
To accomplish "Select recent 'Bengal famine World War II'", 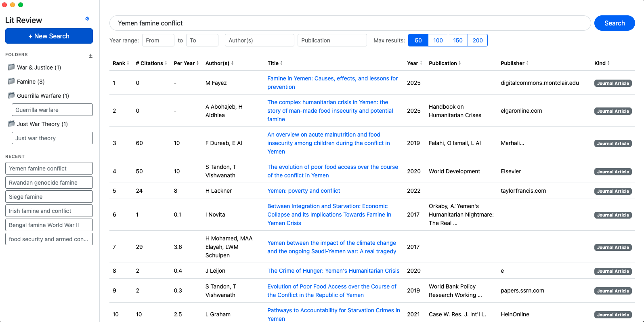I will tap(49, 225).
